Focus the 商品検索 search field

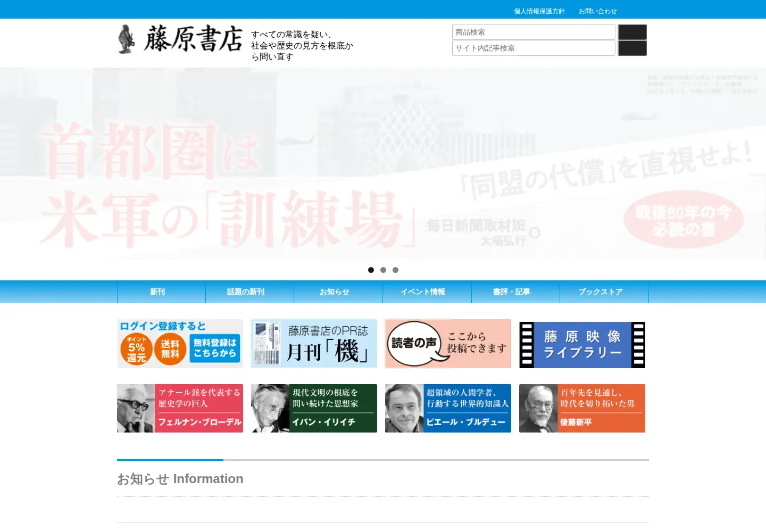tap(534, 32)
